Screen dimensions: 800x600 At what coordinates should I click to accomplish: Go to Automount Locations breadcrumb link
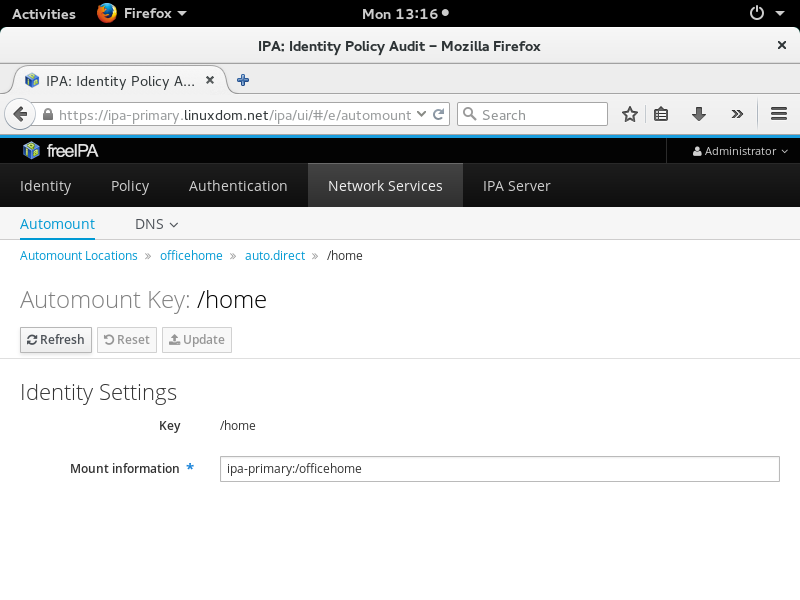click(x=79, y=256)
